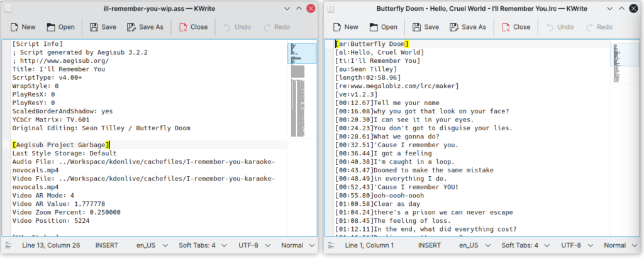This screenshot has width=644, height=258.
Task: Click Redo in the ill-remember-you-wip.ass window
Action: tap(277, 27)
